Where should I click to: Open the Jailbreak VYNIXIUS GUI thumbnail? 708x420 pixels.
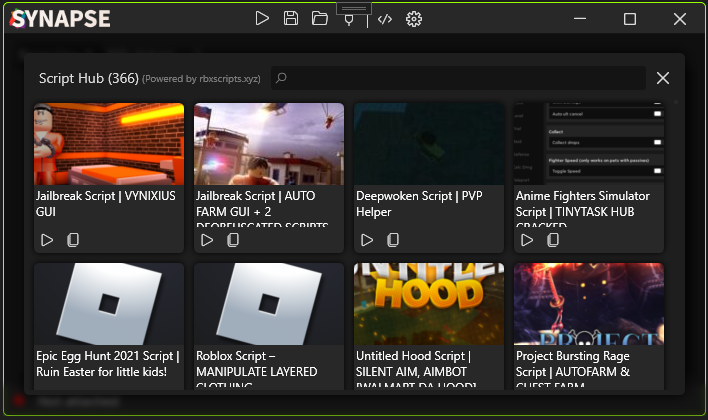[109, 144]
